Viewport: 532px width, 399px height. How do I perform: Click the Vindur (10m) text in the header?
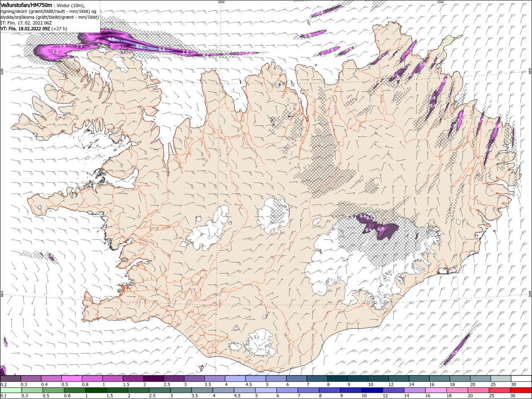tap(71, 5)
